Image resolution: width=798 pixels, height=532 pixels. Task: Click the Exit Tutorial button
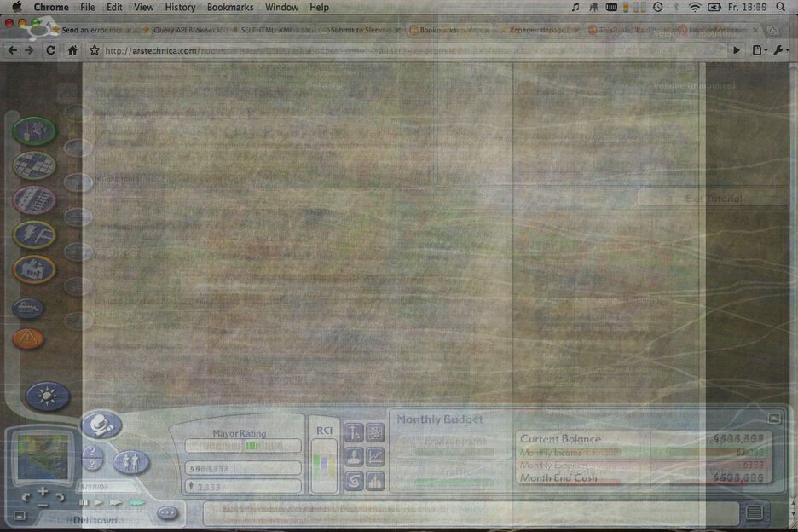(x=713, y=199)
